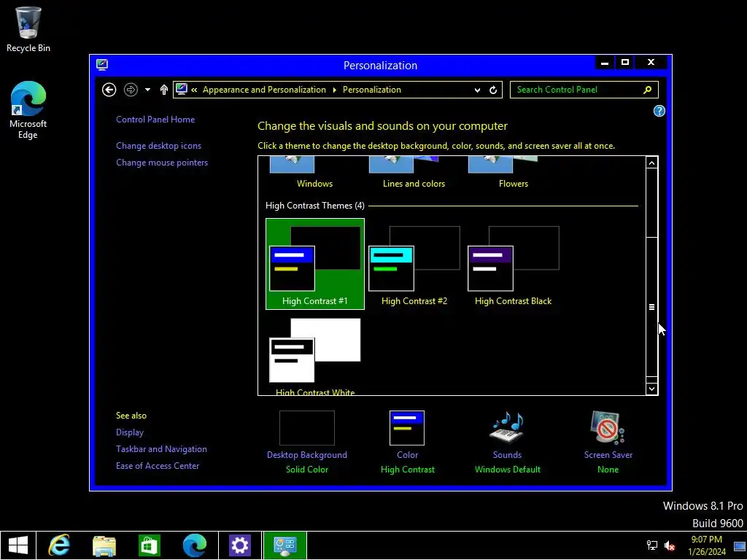The width and height of the screenshot is (747, 560).
Task: Select the Lines and colors theme
Action: (x=414, y=172)
